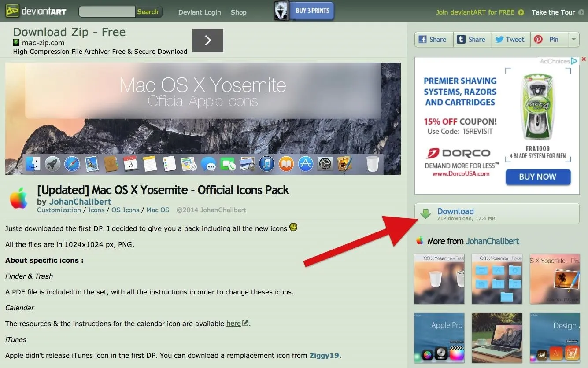Open JohanChalibert in More from section
Screen dimensions: 588x368
pos(492,241)
